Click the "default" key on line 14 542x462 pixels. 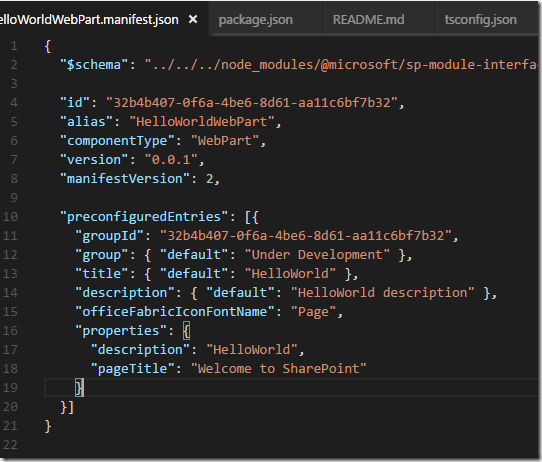pos(241,293)
